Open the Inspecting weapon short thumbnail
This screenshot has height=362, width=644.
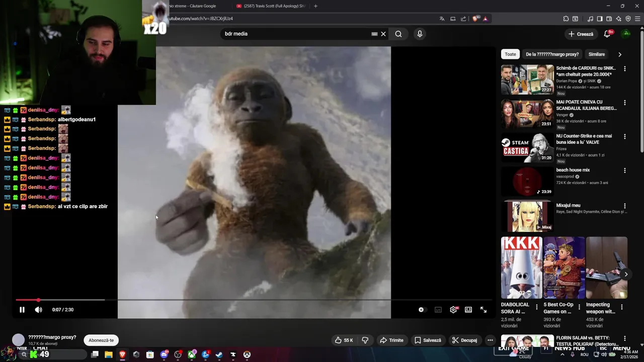point(607,267)
